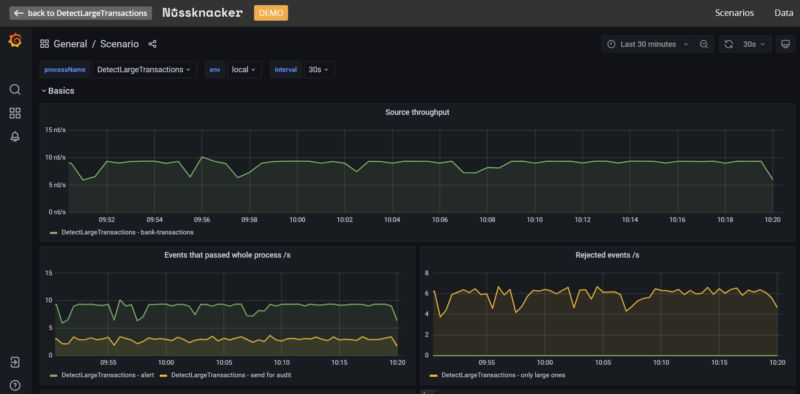Viewport: 800px width, 394px height.
Task: Open the Help question mark icon
Action: point(15,385)
